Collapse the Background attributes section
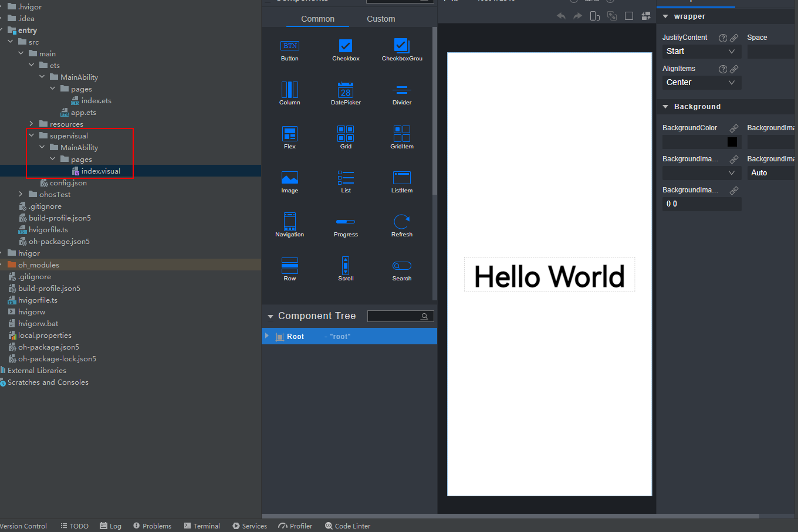This screenshot has height=532, width=798. [665, 107]
